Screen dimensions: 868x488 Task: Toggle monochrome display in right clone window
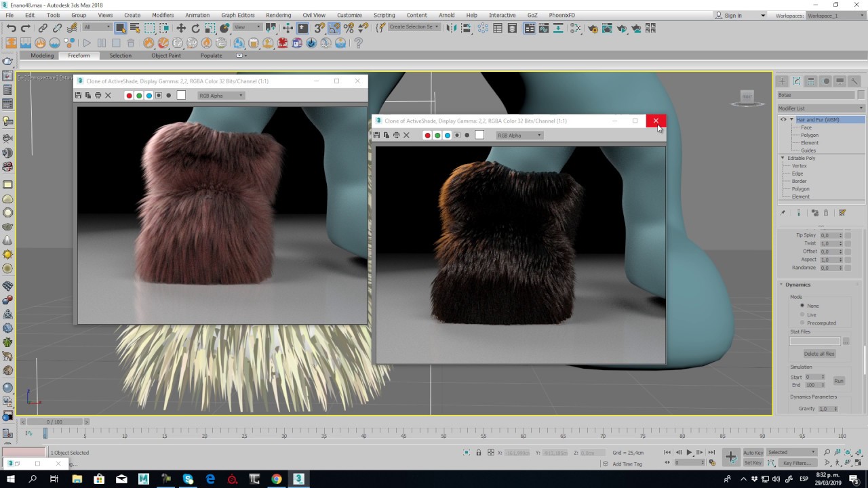point(467,136)
